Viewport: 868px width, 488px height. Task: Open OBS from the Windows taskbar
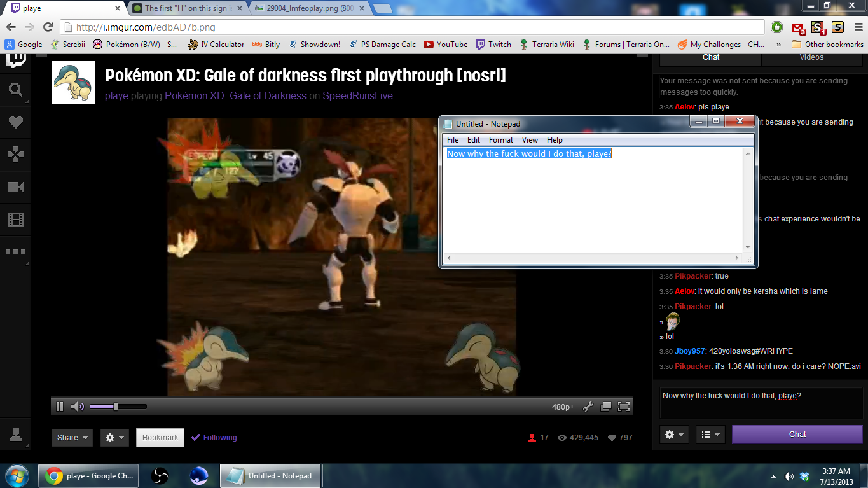click(x=160, y=476)
